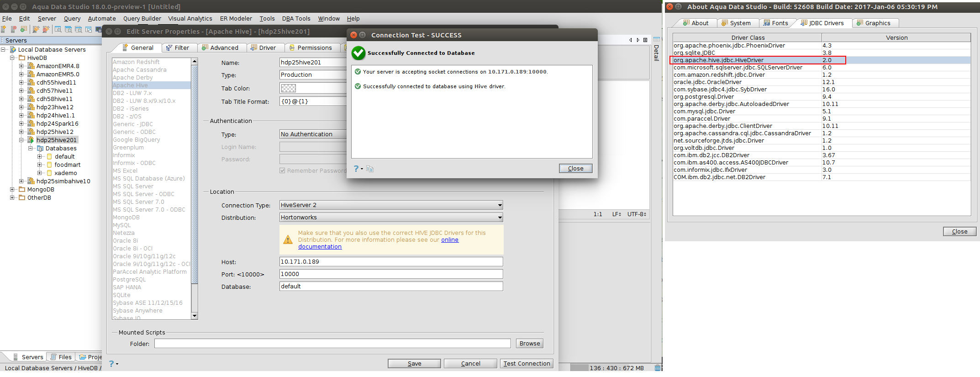The height and width of the screenshot is (377, 980).
Task: Click the second query window toolbar icon
Action: (x=68, y=29)
